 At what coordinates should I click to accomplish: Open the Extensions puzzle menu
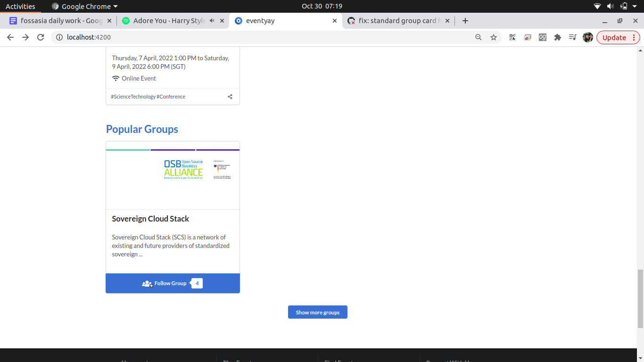(x=558, y=37)
